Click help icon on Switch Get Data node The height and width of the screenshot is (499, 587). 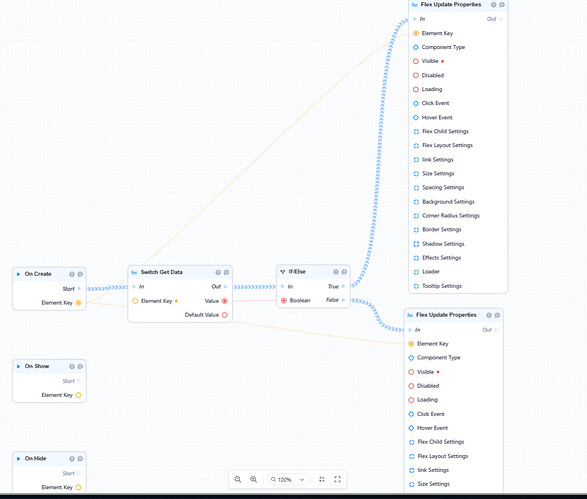click(x=218, y=272)
